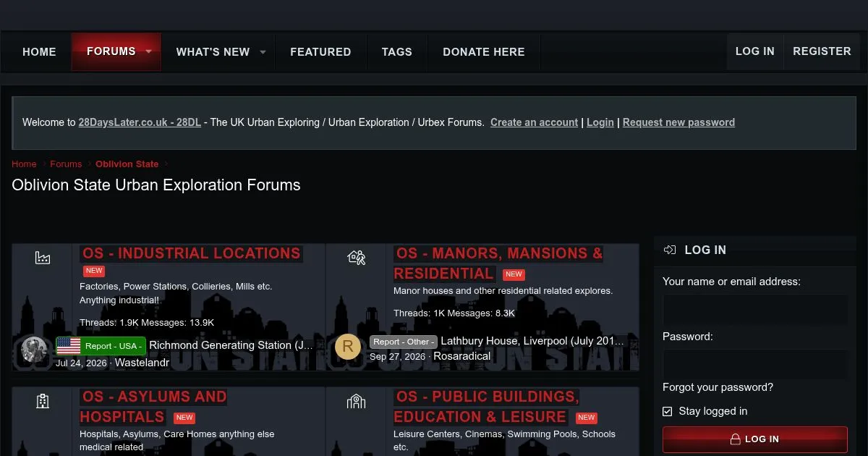Expand the What's New dropdown arrow
868x456 pixels.
pyautogui.click(x=263, y=52)
